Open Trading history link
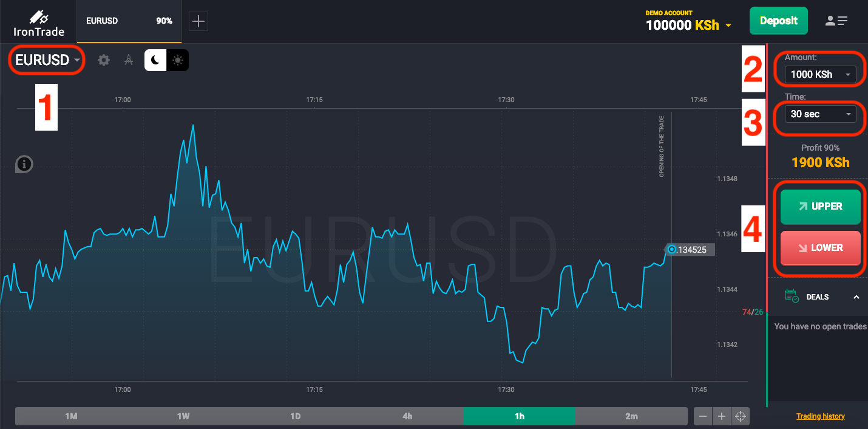868x429 pixels. (820, 416)
